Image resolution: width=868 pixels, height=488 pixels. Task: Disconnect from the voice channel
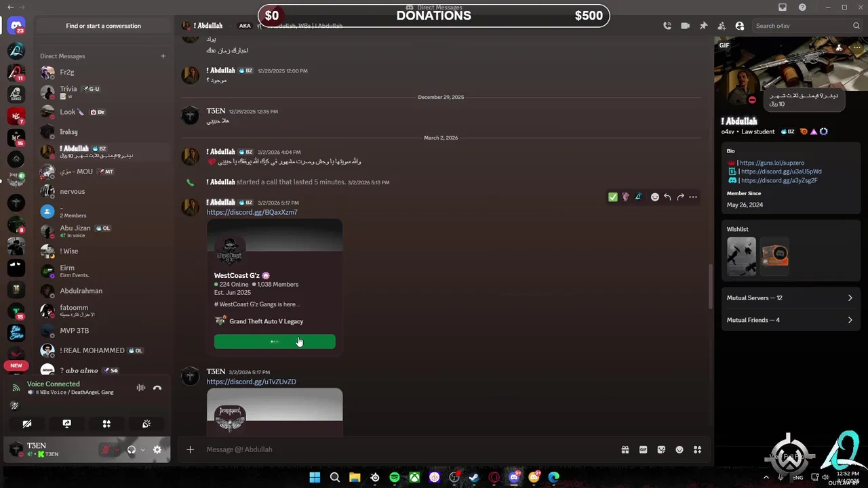point(157,388)
